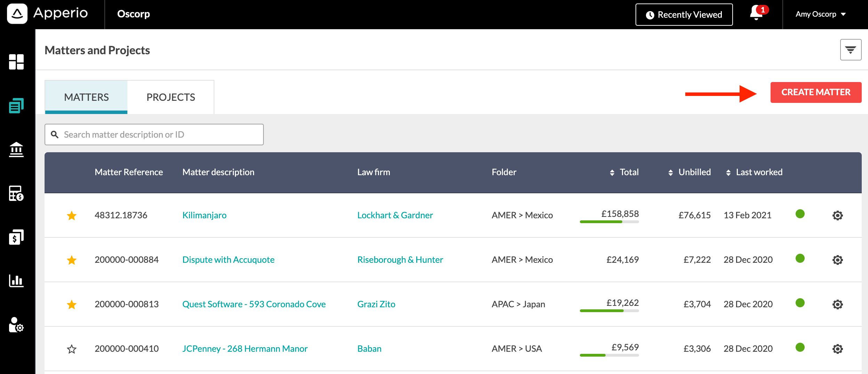This screenshot has height=374, width=868.
Task: Open the budget calculator icon in sidebar
Action: tap(16, 193)
